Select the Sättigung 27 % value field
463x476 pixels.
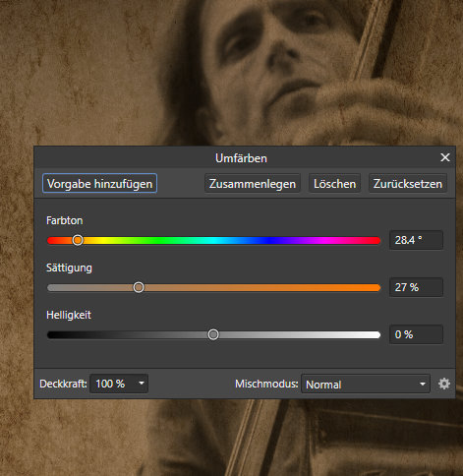pos(416,287)
